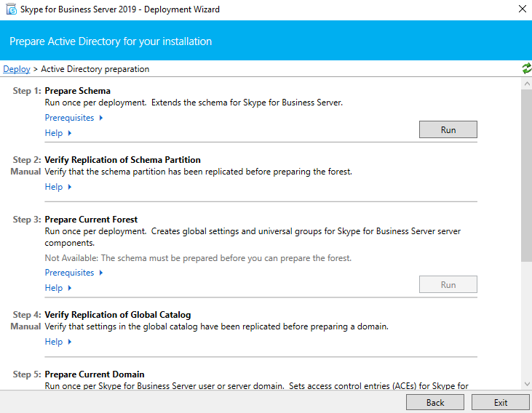Expand Prerequisites arrow under Prepare Schema

(x=100, y=118)
